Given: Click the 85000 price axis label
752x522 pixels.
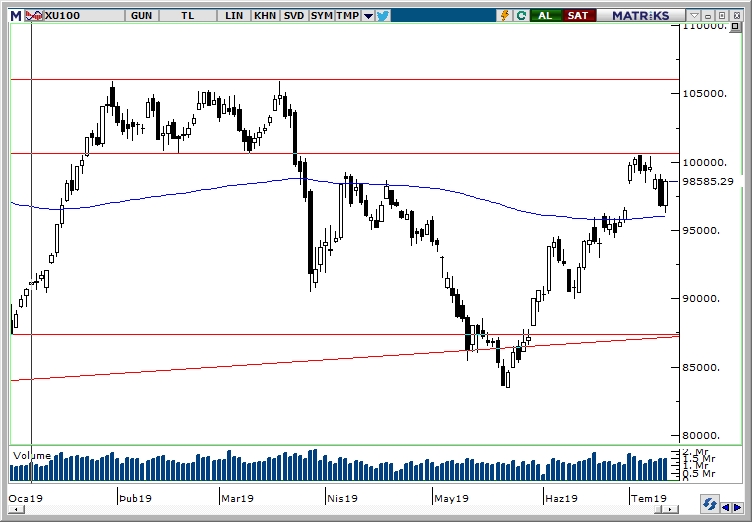Looking at the screenshot, I should click(701, 368).
